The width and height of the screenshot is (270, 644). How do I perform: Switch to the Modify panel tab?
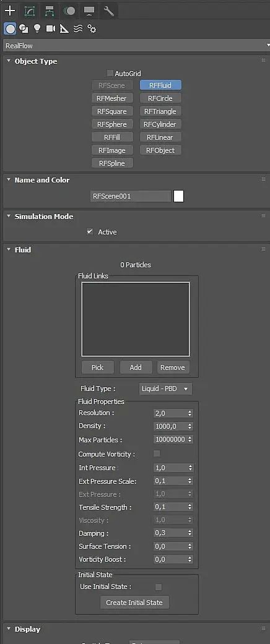[30, 11]
